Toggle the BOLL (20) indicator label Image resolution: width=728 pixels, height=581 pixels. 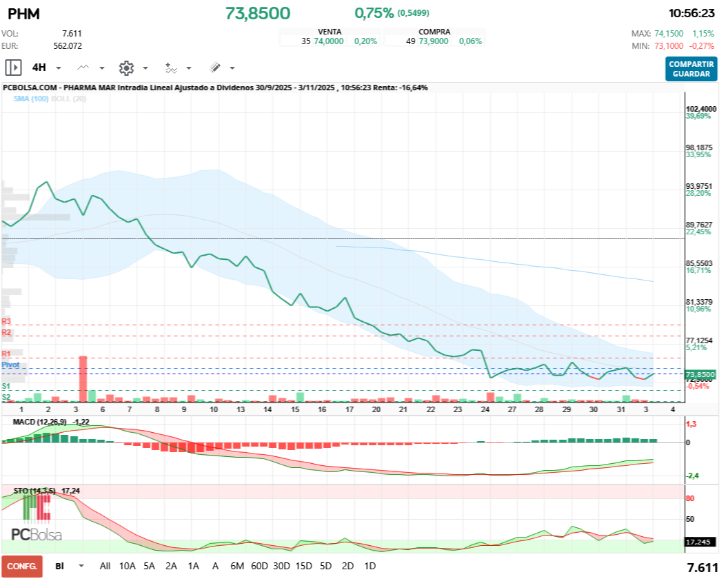pyautogui.click(x=68, y=99)
